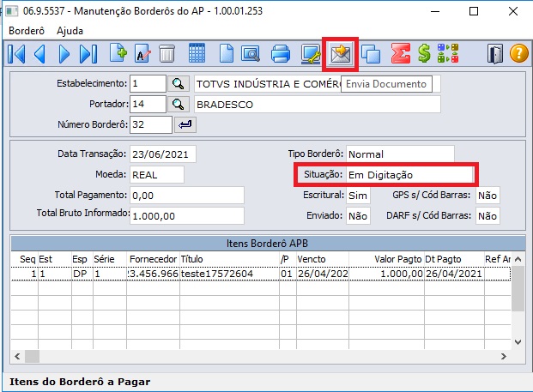Click Total Pagamento field 0,00

(187, 196)
